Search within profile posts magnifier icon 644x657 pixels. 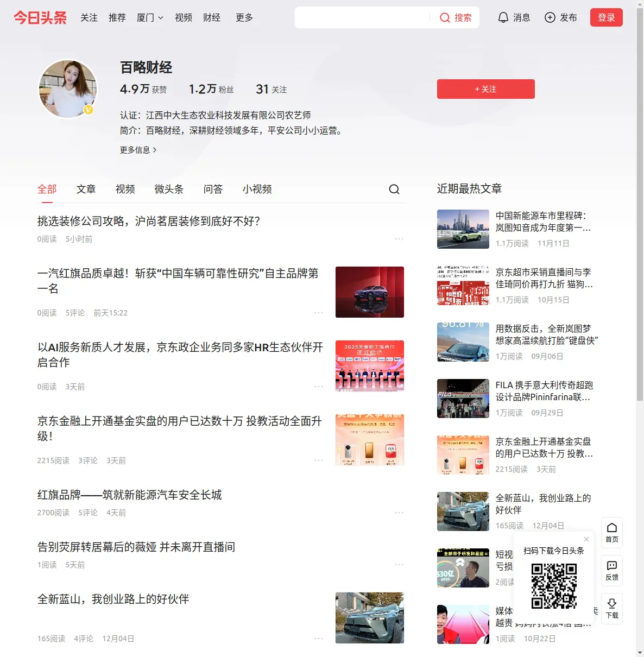click(x=394, y=189)
